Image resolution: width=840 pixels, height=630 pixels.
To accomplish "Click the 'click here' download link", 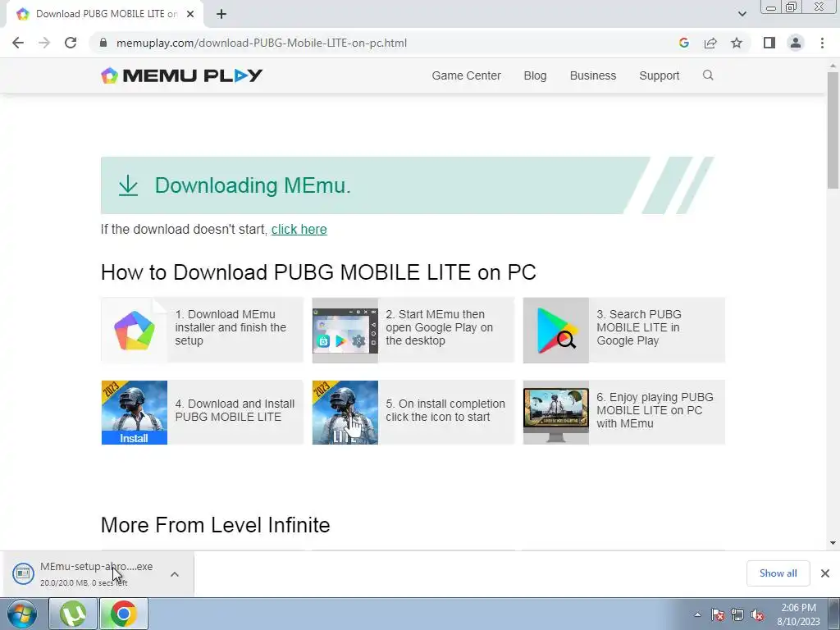I will pyautogui.click(x=299, y=230).
